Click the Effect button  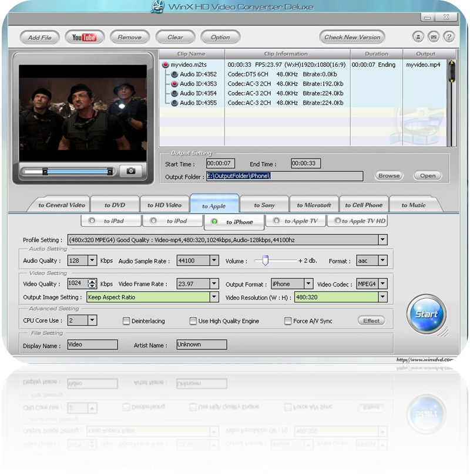[371, 320]
